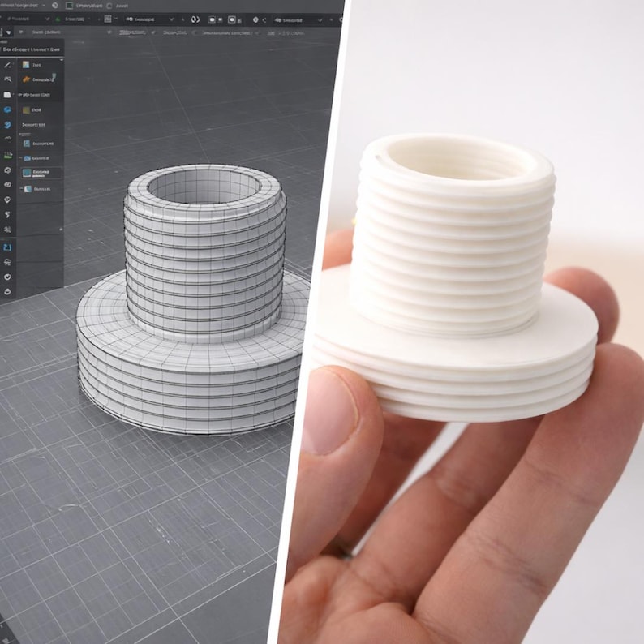Select the blue spiral tool in left sidebar
This screenshot has height=644, width=644.
[7, 125]
